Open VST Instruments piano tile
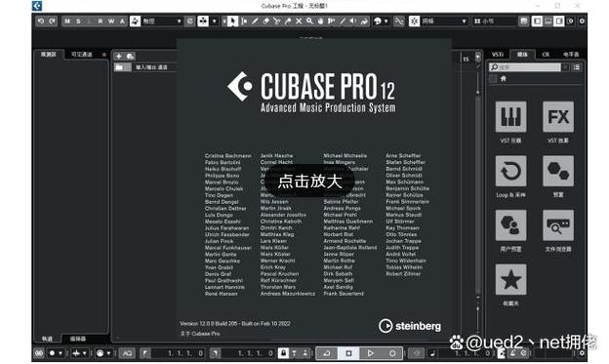 pyautogui.click(x=510, y=117)
